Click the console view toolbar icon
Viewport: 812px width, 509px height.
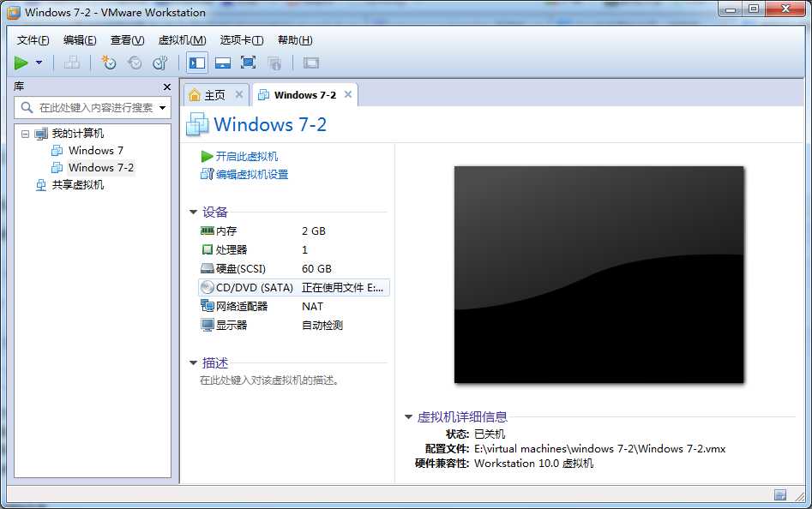point(310,63)
